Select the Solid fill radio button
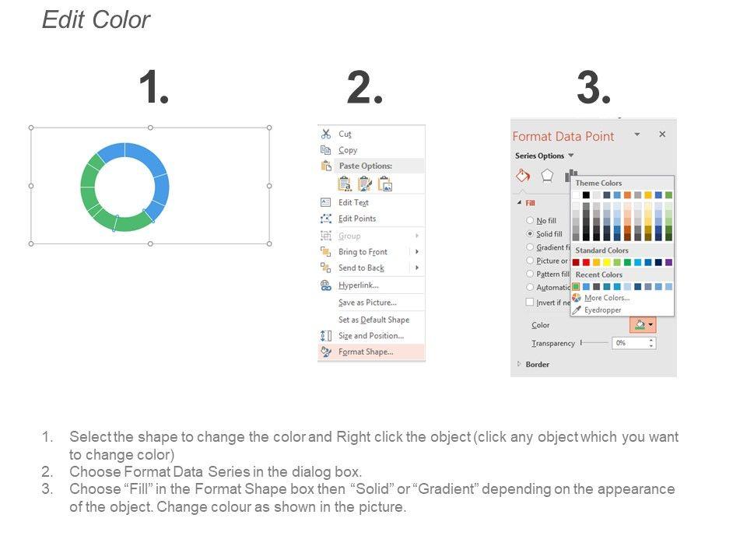Screen dimensions: 747x560 point(530,233)
